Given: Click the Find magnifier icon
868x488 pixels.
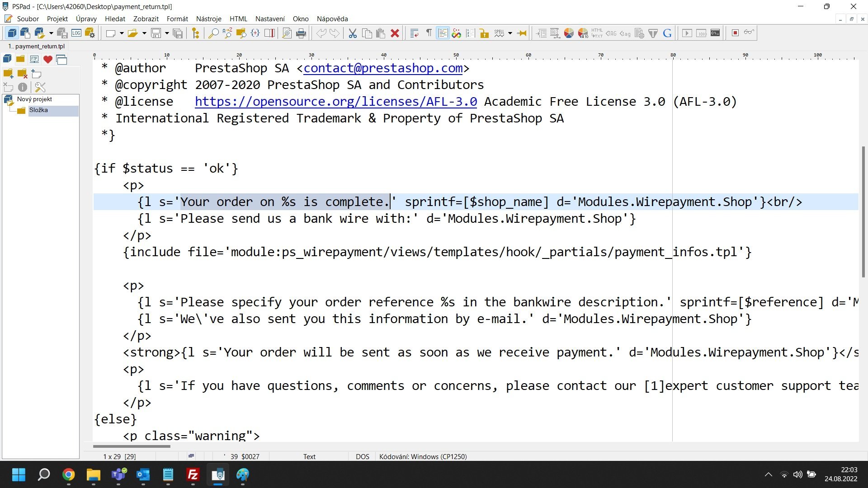Looking at the screenshot, I should [x=213, y=33].
